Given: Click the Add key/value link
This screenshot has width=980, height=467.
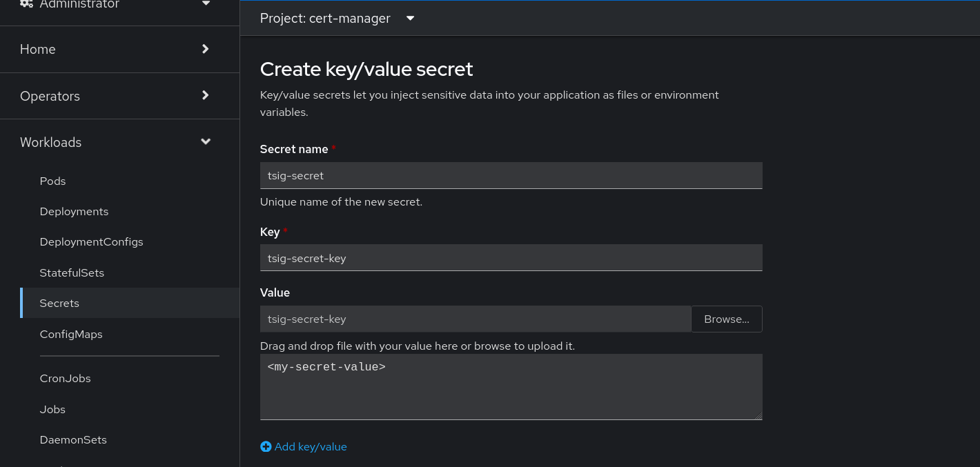Looking at the screenshot, I should tap(311, 447).
